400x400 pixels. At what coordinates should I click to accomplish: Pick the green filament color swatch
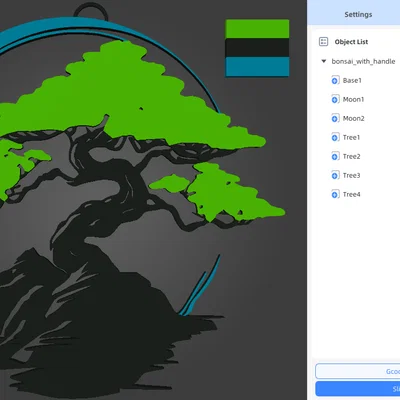pyautogui.click(x=257, y=29)
